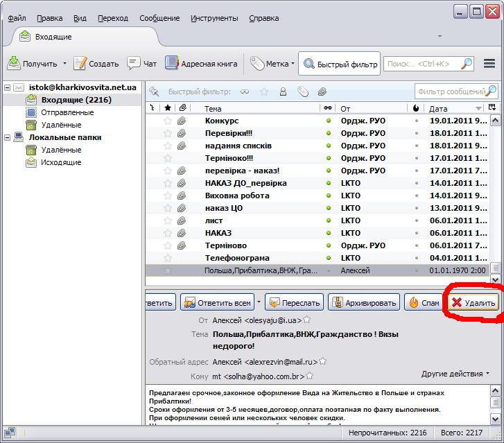Click message list scroll down arrow
The image size is (504, 443).
(x=495, y=279)
